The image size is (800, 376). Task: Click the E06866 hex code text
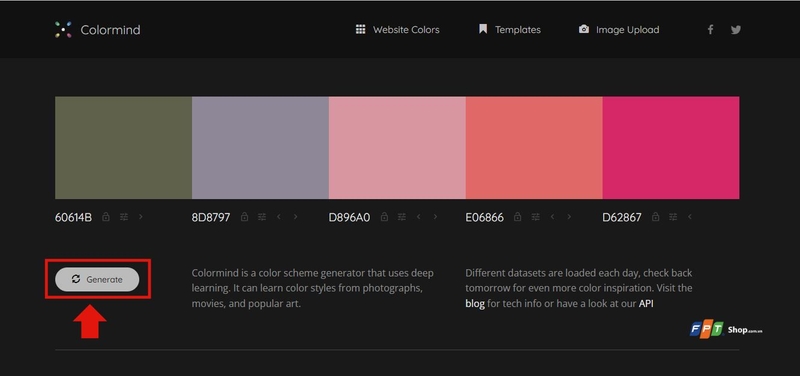(x=484, y=217)
